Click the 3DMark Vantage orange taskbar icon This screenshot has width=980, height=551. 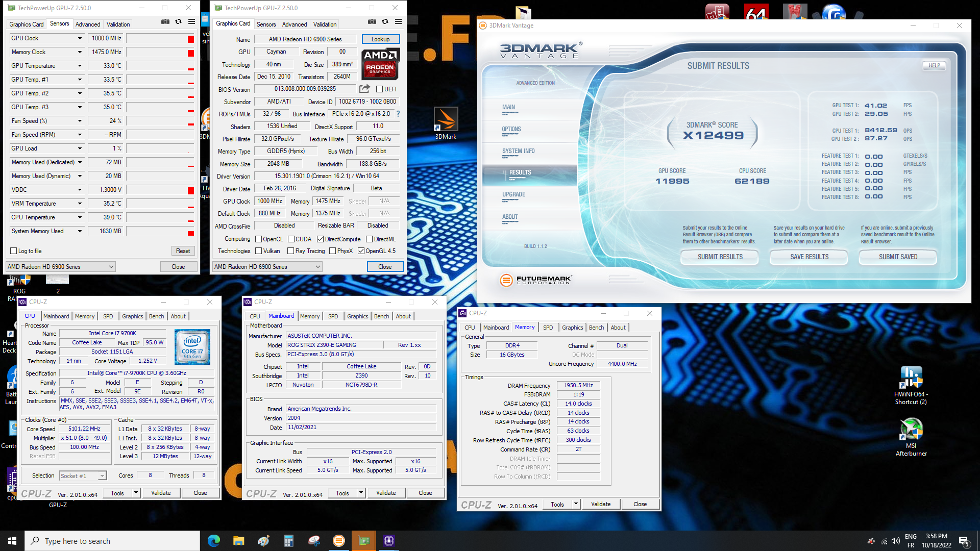[x=338, y=541]
